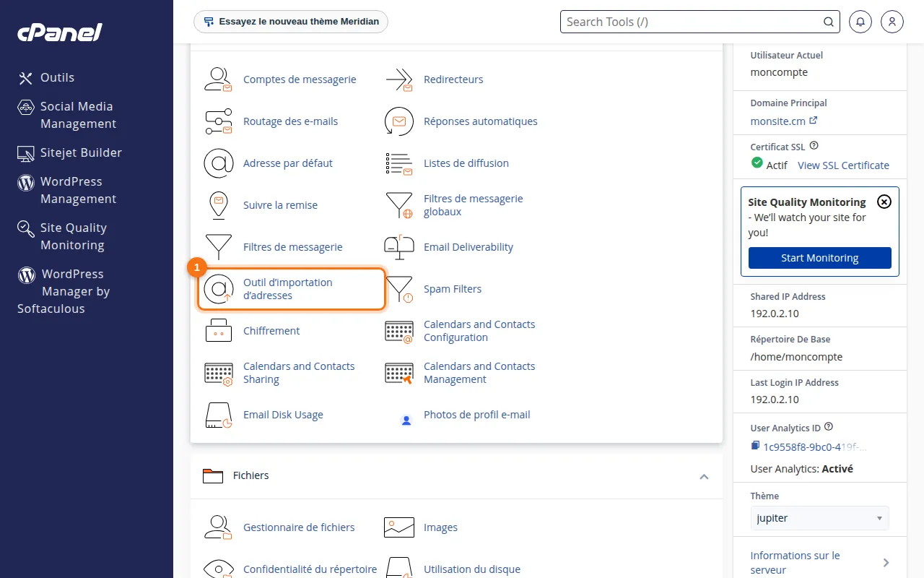The height and width of the screenshot is (578, 924).
Task: Collapse the Fichiers section
Action: pyautogui.click(x=704, y=476)
